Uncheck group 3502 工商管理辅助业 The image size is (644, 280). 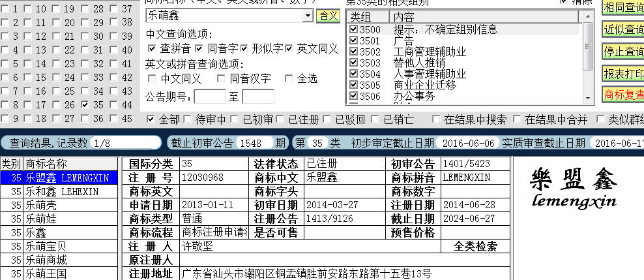click(x=354, y=52)
